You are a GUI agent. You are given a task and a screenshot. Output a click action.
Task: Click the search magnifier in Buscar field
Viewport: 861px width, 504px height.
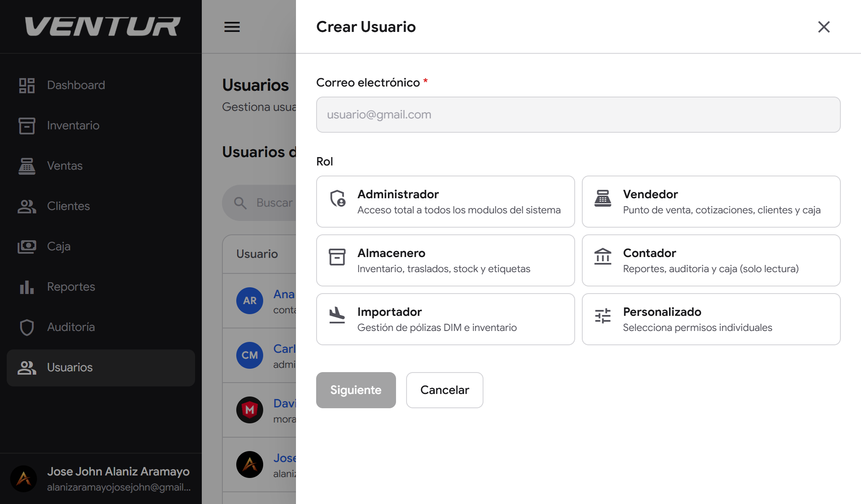pyautogui.click(x=240, y=202)
